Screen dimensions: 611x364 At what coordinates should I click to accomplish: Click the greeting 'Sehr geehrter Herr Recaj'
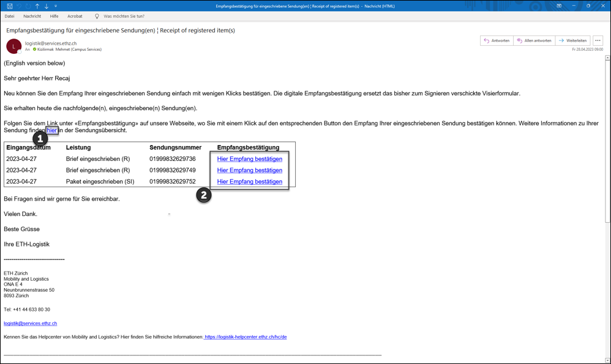click(x=37, y=78)
